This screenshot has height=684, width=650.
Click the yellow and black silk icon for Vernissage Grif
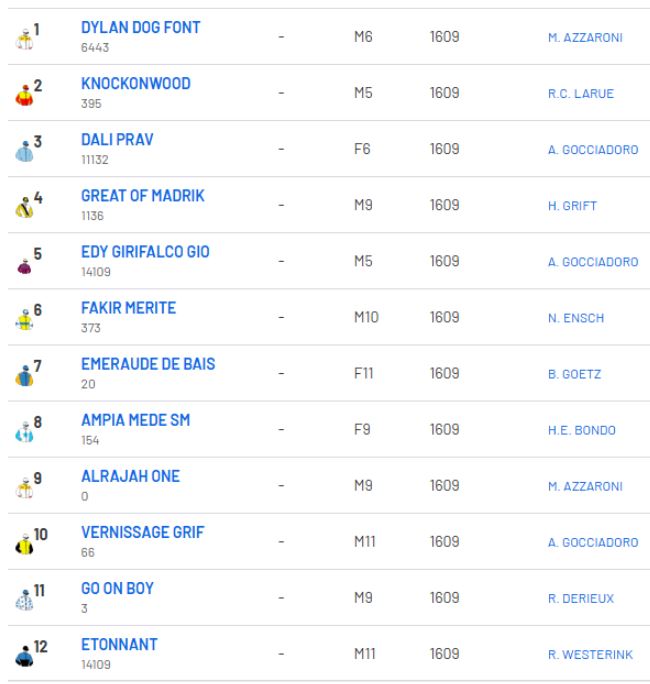coord(24,545)
